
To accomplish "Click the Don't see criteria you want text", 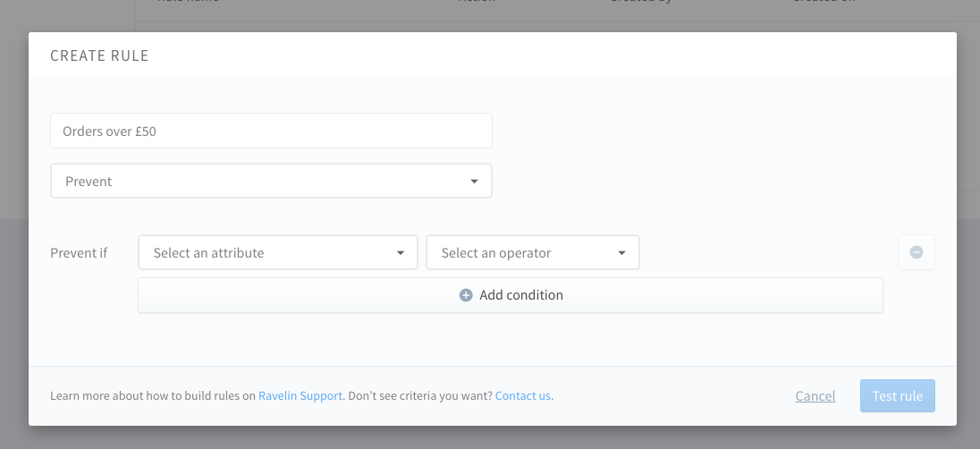I will click(x=420, y=395).
